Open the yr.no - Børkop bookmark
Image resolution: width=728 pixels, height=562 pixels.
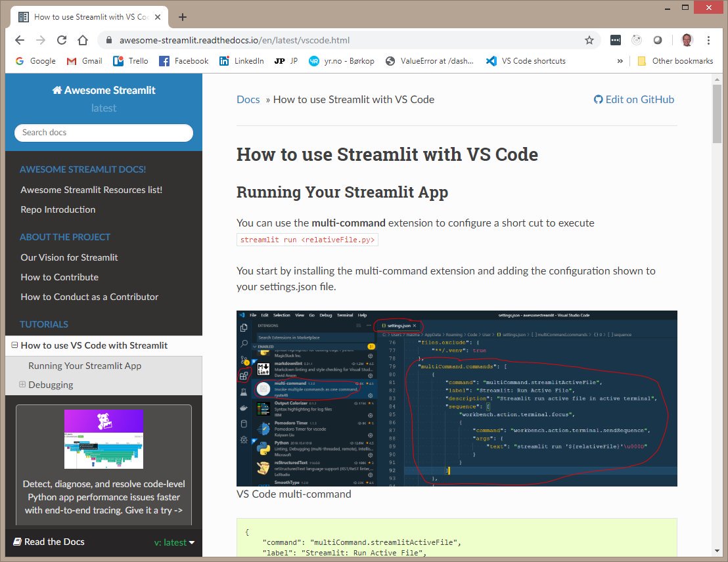pos(342,61)
